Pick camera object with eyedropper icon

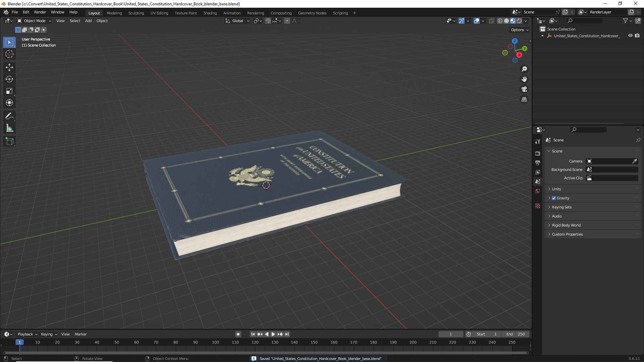click(635, 161)
